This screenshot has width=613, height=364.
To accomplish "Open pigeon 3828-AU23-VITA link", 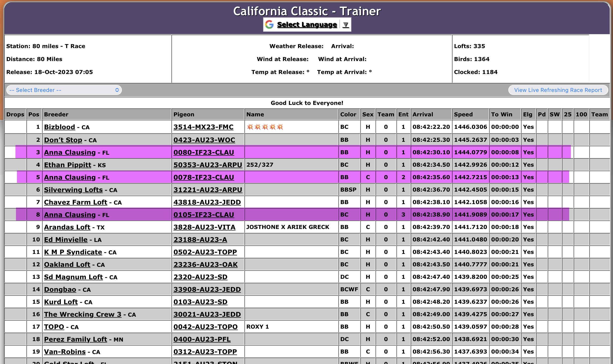I will [204, 227].
